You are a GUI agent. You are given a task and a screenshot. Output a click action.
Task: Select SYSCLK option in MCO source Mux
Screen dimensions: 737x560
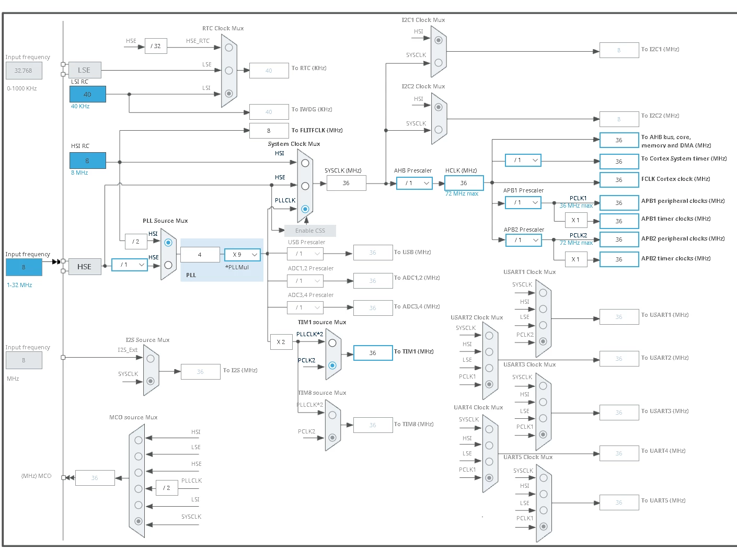[x=139, y=521]
